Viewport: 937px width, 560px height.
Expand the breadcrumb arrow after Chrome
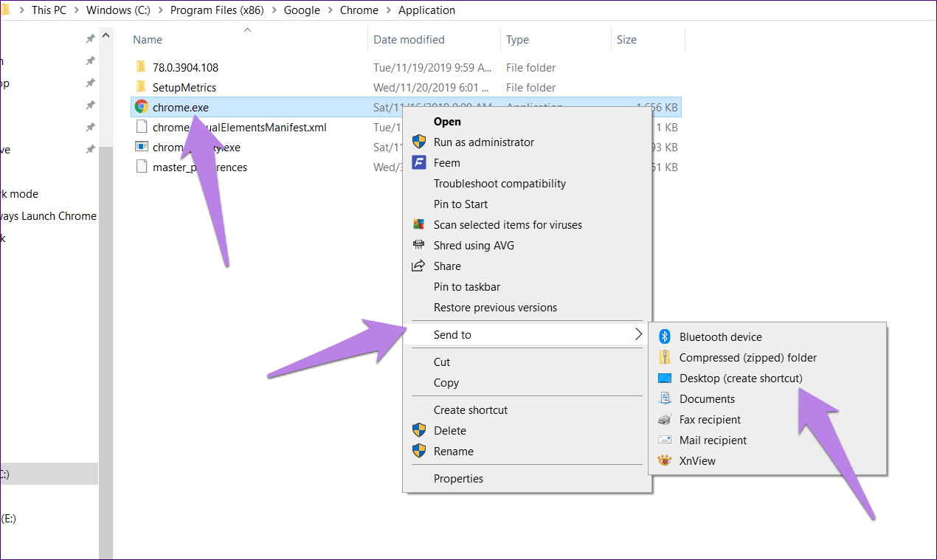coord(388,10)
